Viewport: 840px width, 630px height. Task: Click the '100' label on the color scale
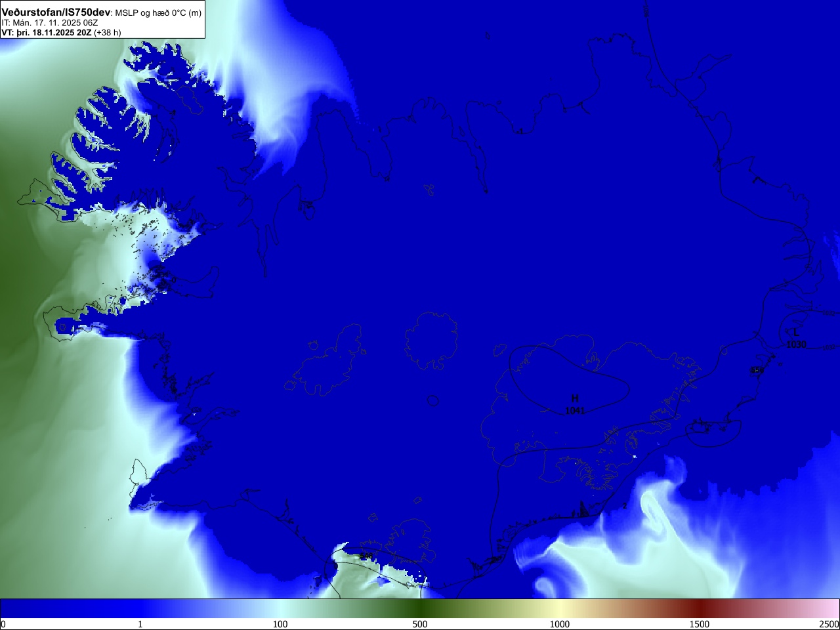coord(280,624)
